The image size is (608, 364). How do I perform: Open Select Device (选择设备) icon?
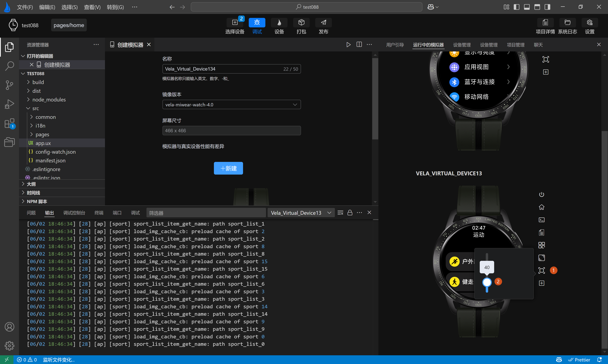click(x=234, y=23)
